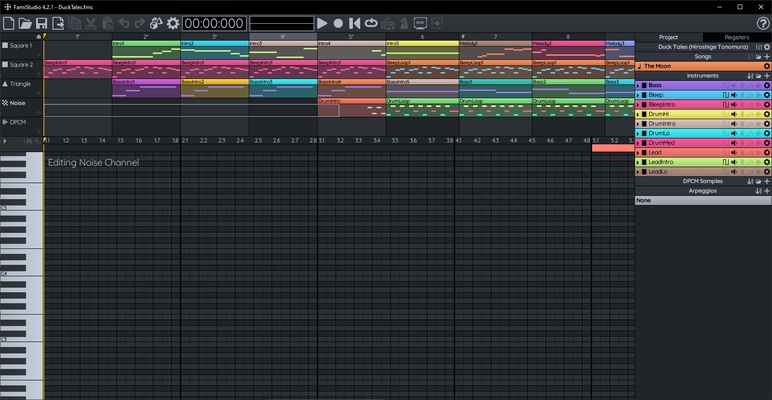Toggle the metronome icon
This screenshot has height=400, width=772.
pos(404,23)
